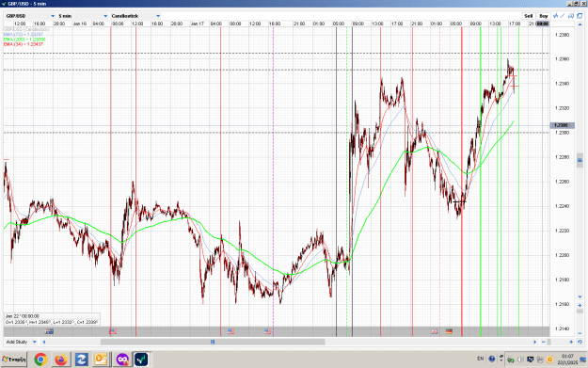Click the volume speaker tray icon
The width and height of the screenshot is (588, 368).
click(520, 360)
